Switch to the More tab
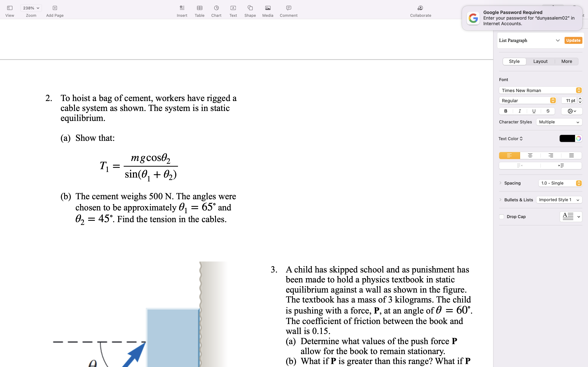Viewport: 588px width, 367px height. pyautogui.click(x=566, y=61)
